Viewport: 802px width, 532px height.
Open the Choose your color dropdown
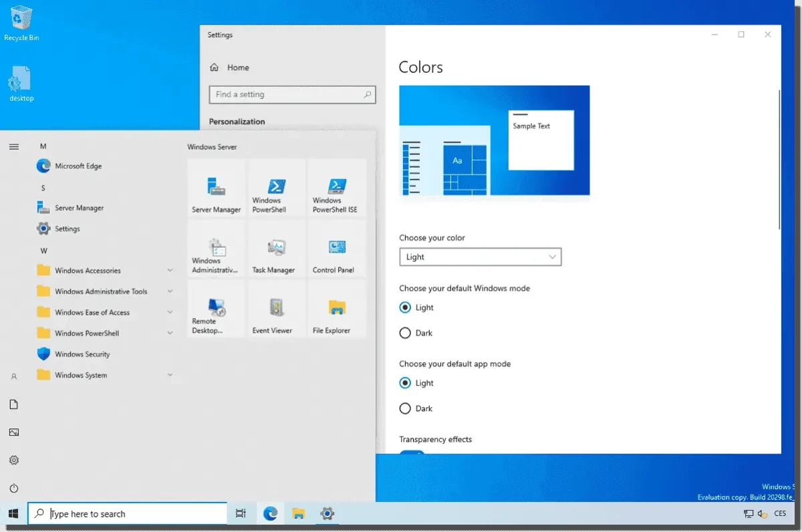coord(480,257)
